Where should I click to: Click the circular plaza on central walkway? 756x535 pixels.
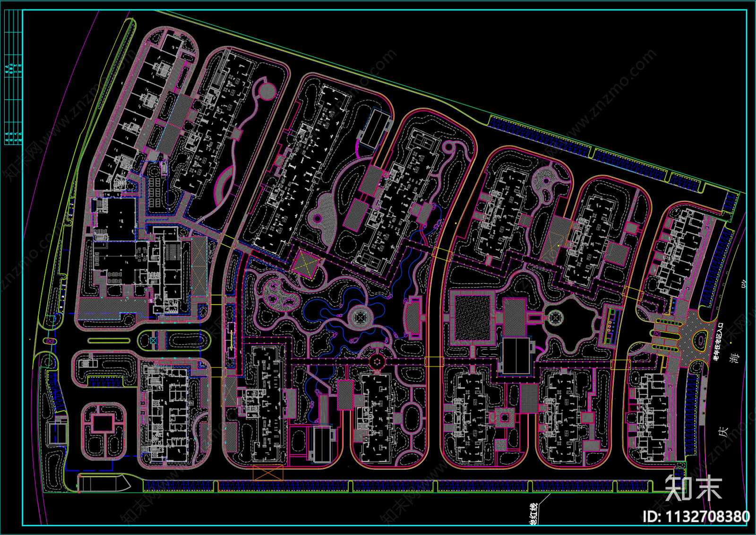pos(377,362)
